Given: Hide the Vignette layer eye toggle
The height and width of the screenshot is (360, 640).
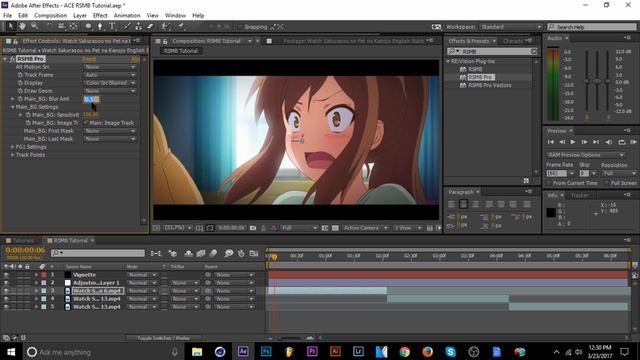Looking at the screenshot, I should [x=6, y=275].
